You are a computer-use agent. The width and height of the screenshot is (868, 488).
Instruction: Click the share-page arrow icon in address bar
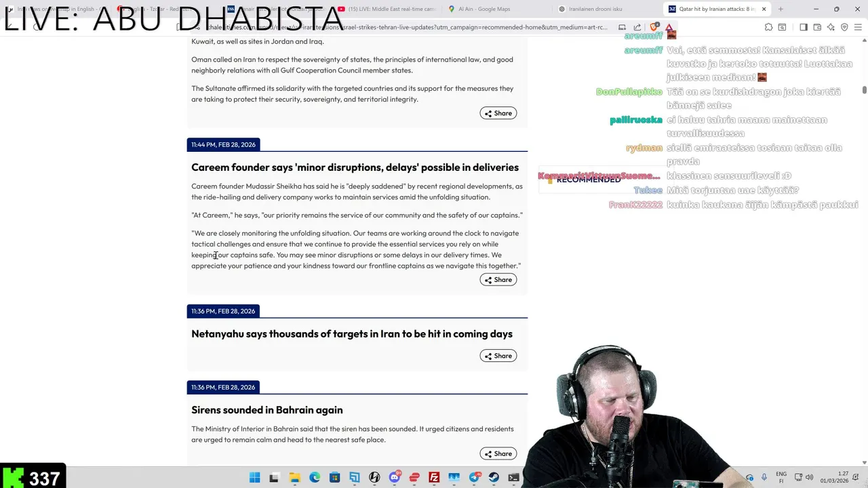[x=637, y=27]
